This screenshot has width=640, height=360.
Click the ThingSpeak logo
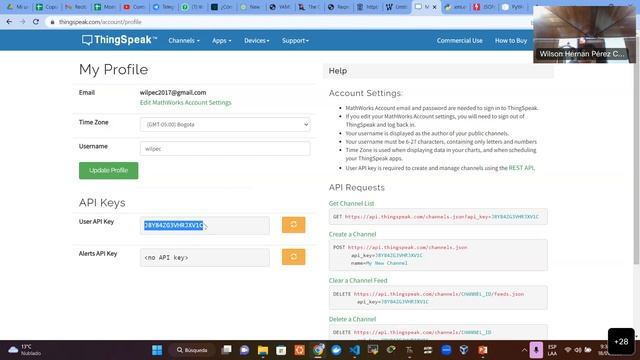(119, 40)
